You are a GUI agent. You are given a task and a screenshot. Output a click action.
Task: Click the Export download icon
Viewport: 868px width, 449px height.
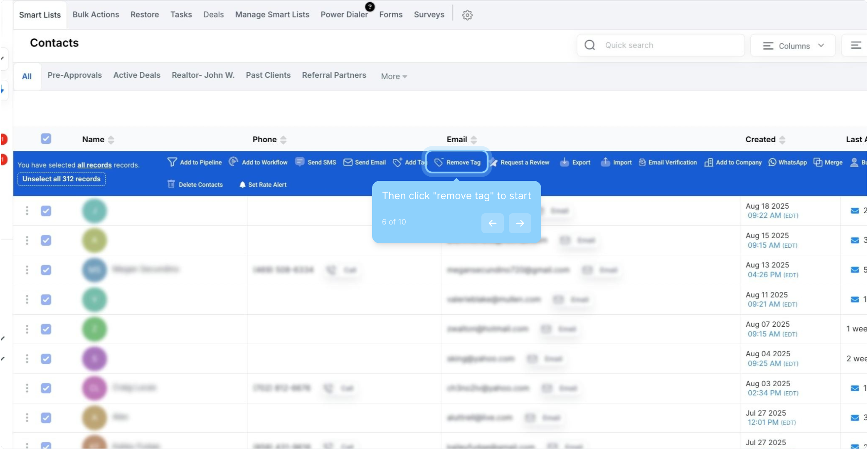coord(564,162)
